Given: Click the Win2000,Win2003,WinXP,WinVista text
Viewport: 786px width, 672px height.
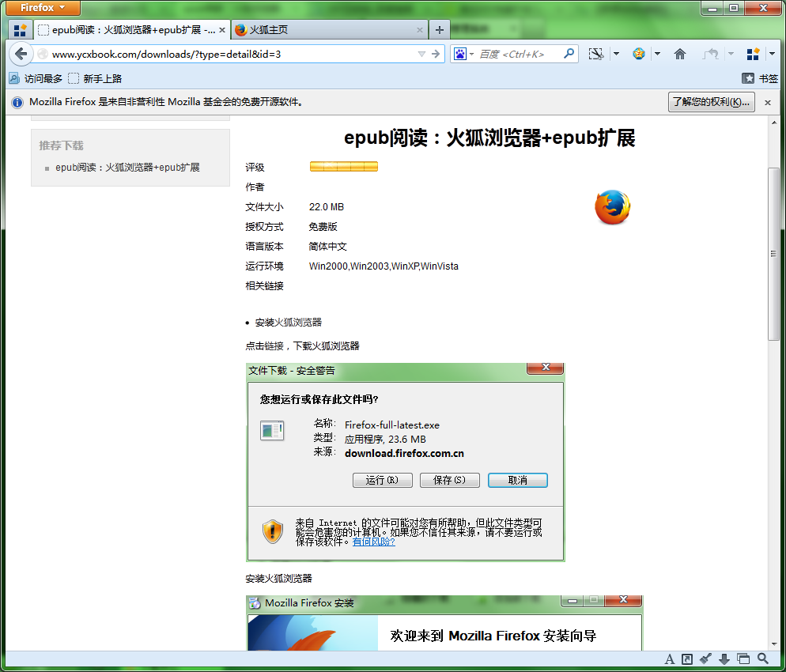Looking at the screenshot, I should tap(384, 266).
